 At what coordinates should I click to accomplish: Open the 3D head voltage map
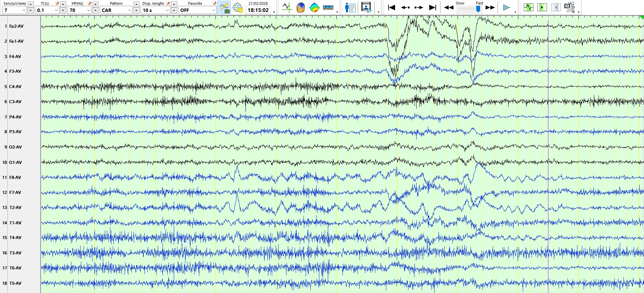tap(300, 8)
